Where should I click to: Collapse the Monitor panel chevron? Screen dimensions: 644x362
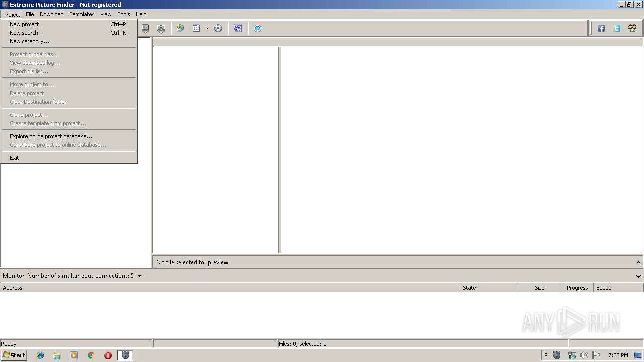pyautogui.click(x=638, y=276)
